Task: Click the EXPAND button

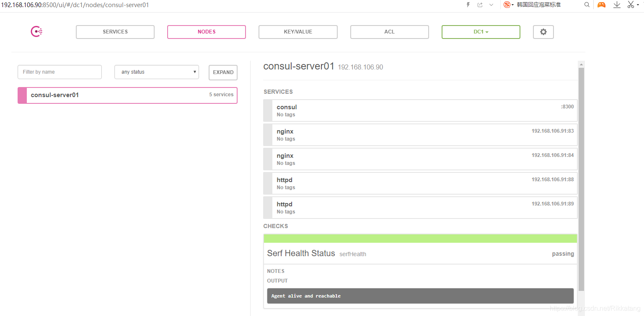Action: (x=223, y=72)
